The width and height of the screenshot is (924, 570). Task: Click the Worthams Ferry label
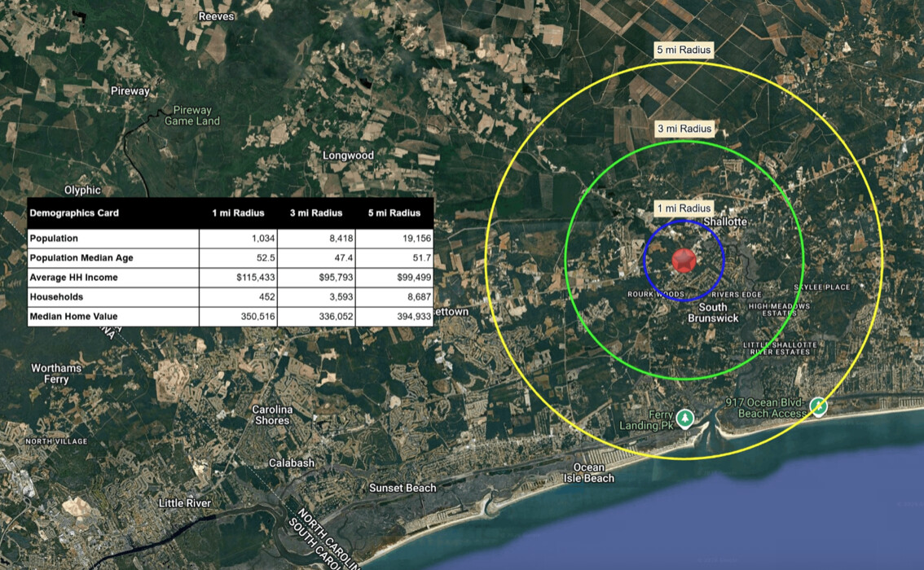(56, 374)
